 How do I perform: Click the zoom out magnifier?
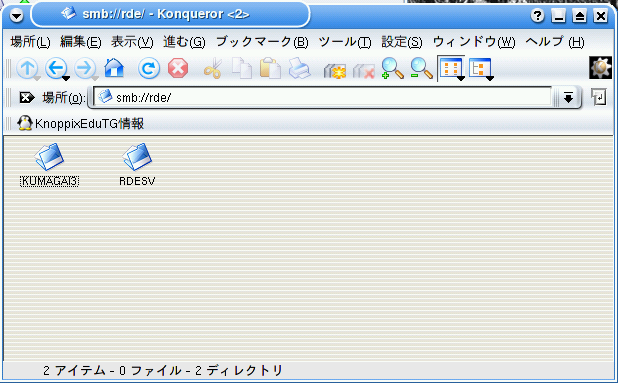(x=421, y=69)
